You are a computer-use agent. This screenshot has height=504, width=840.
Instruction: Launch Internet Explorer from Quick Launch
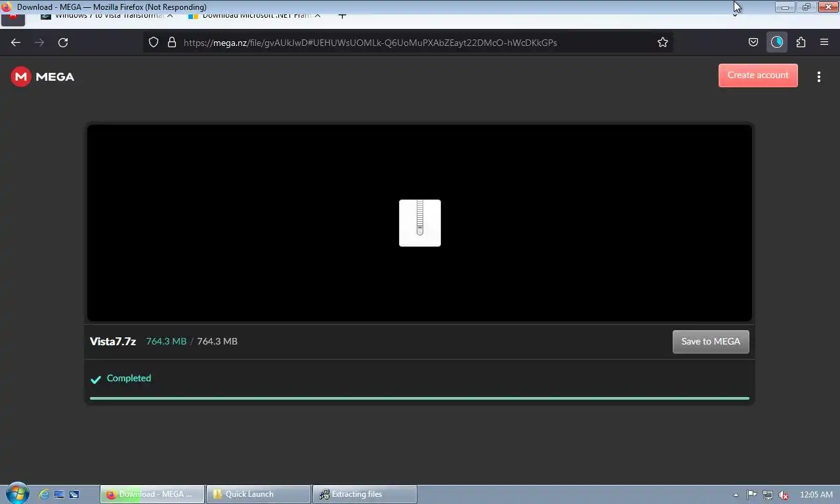[x=44, y=494]
